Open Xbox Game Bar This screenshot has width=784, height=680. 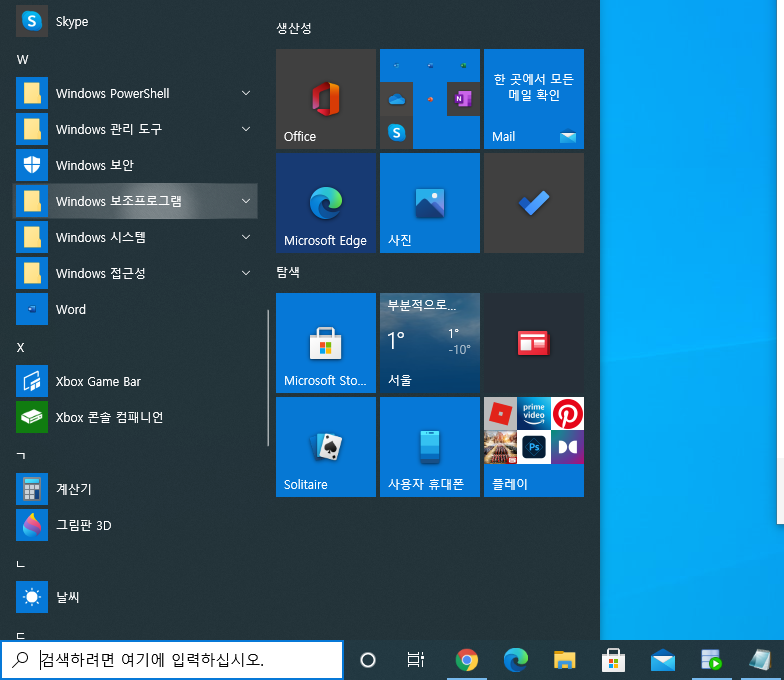135,382
